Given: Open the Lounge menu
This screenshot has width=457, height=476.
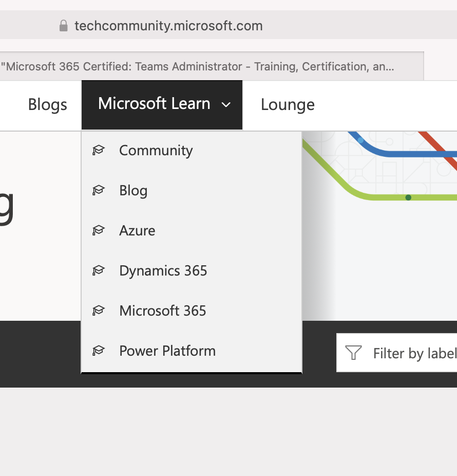Looking at the screenshot, I should pyautogui.click(x=288, y=104).
